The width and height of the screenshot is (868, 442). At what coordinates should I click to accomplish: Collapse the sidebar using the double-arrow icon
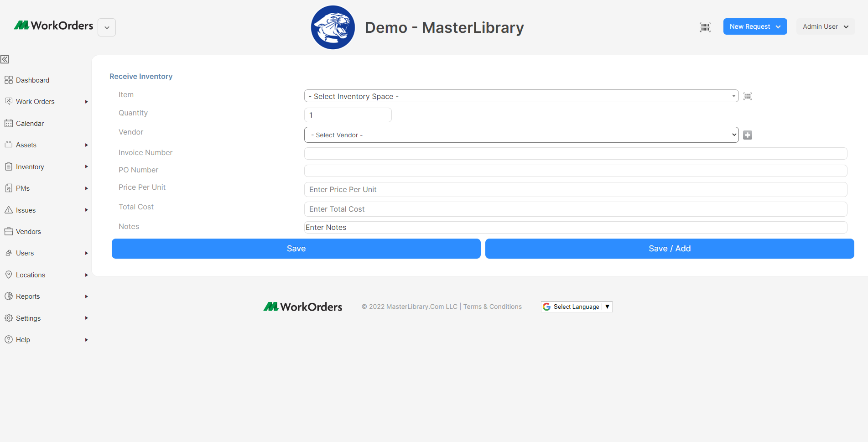5,59
